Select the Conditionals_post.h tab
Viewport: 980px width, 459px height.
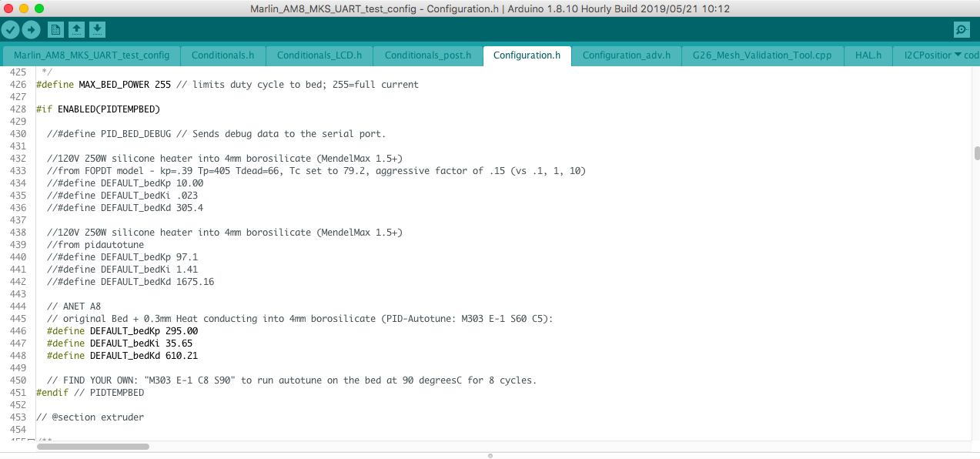[x=428, y=55]
